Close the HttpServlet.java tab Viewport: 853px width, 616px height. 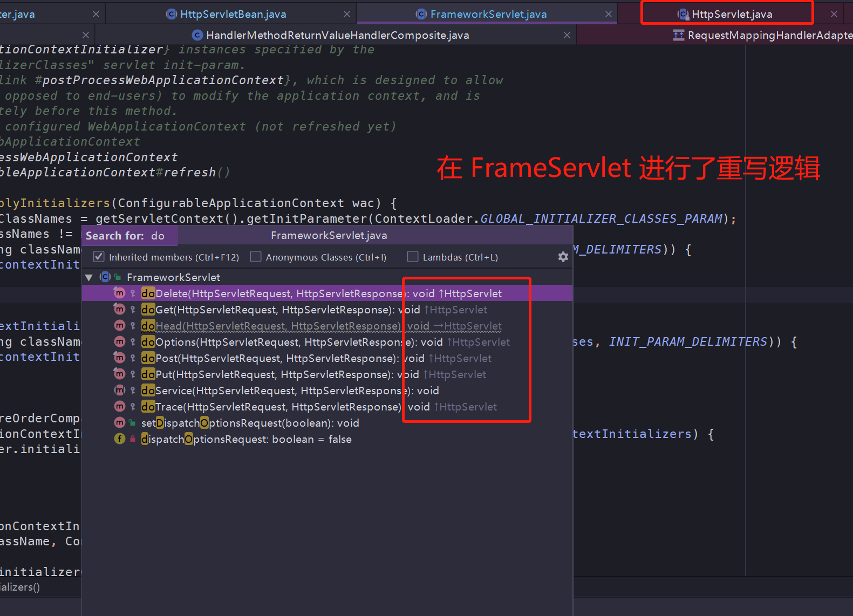pos(834,14)
